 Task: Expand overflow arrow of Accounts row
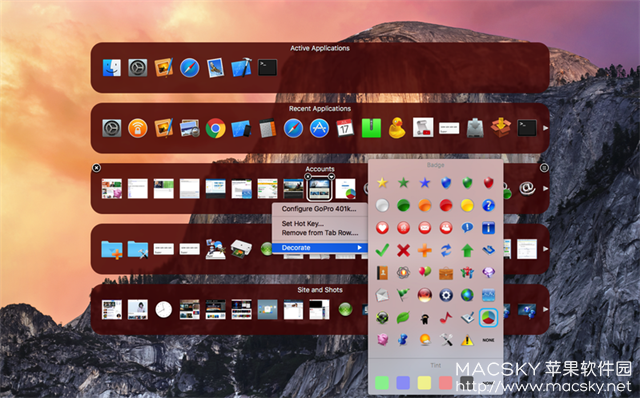coord(545,189)
